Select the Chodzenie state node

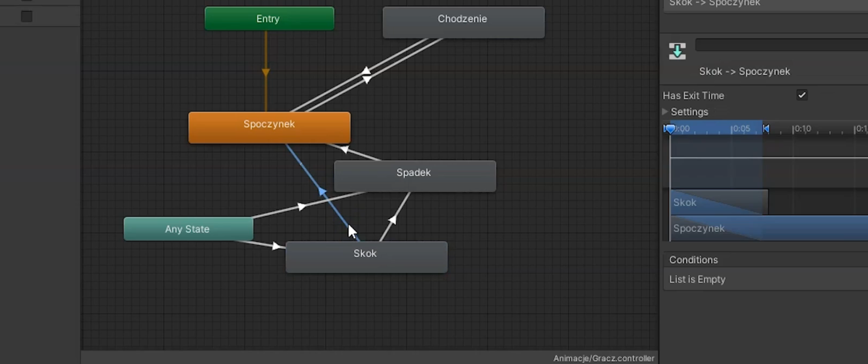(x=463, y=22)
